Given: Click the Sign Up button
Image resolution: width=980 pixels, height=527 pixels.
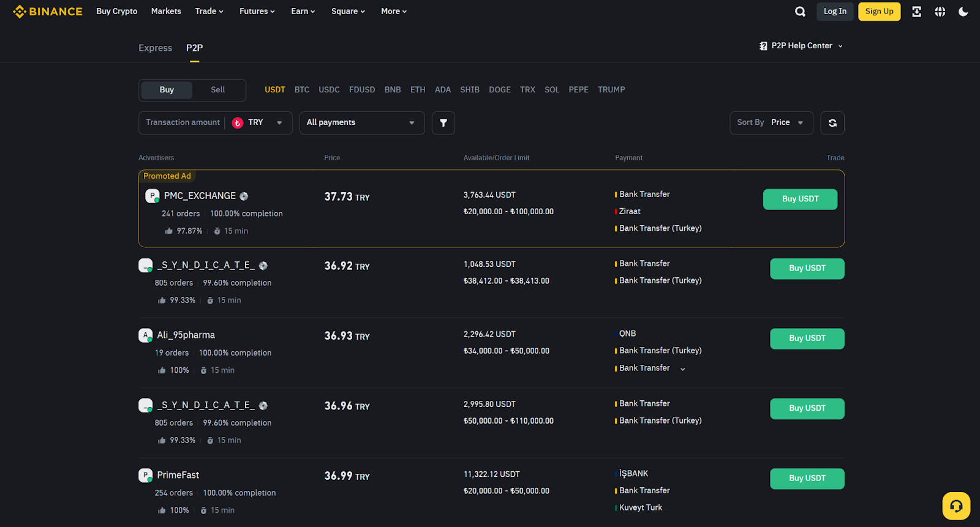Looking at the screenshot, I should click(879, 12).
